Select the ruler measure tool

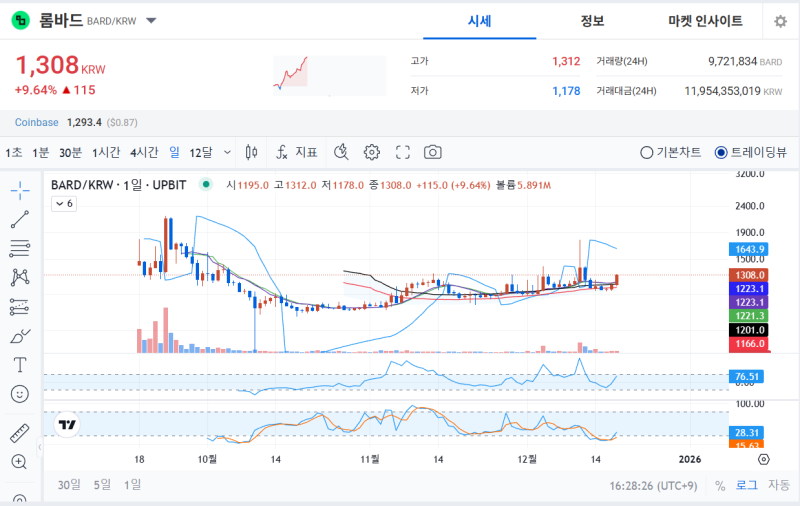(20, 433)
